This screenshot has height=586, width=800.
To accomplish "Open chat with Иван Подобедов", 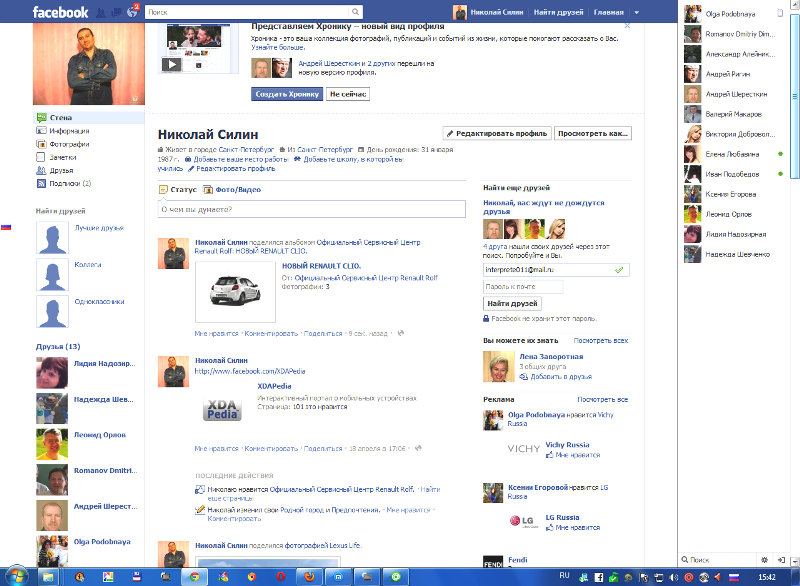I will pyautogui.click(x=732, y=174).
